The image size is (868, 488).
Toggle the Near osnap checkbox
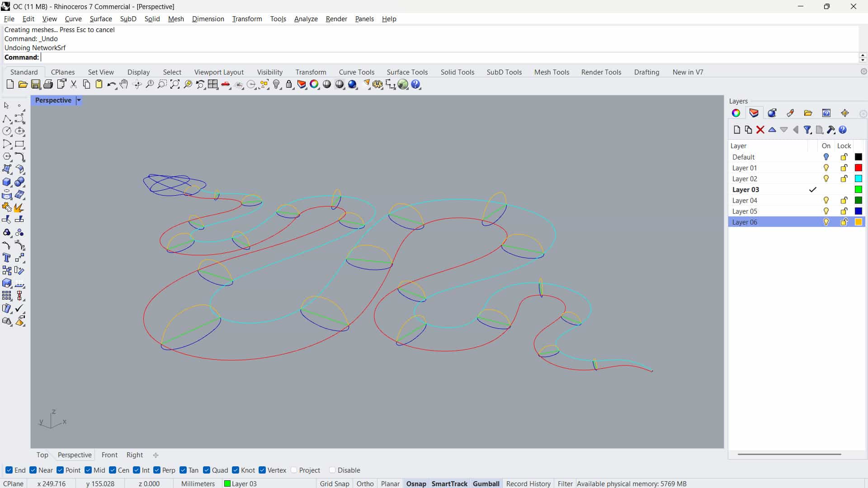click(x=33, y=470)
